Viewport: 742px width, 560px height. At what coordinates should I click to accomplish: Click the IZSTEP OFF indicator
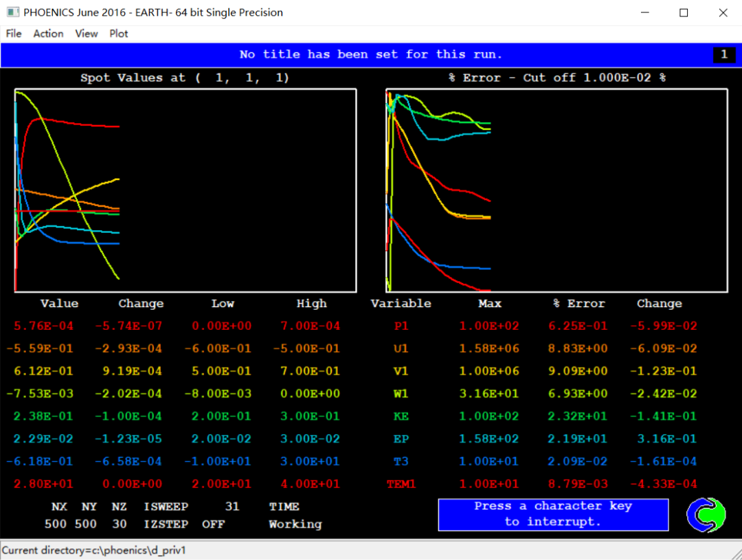(213, 524)
